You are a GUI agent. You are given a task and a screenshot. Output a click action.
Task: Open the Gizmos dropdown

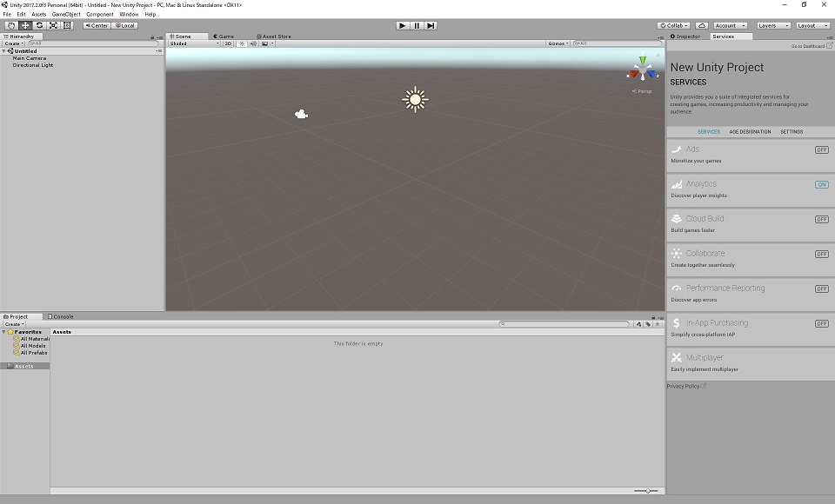558,43
